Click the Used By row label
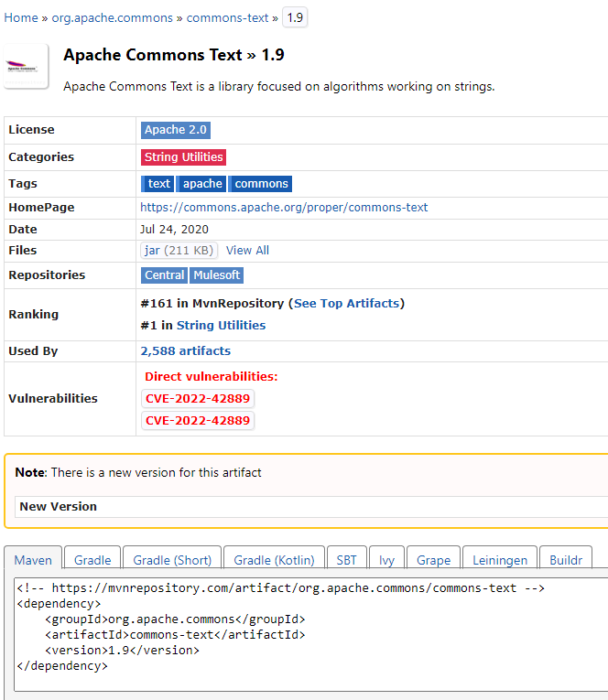 point(33,351)
